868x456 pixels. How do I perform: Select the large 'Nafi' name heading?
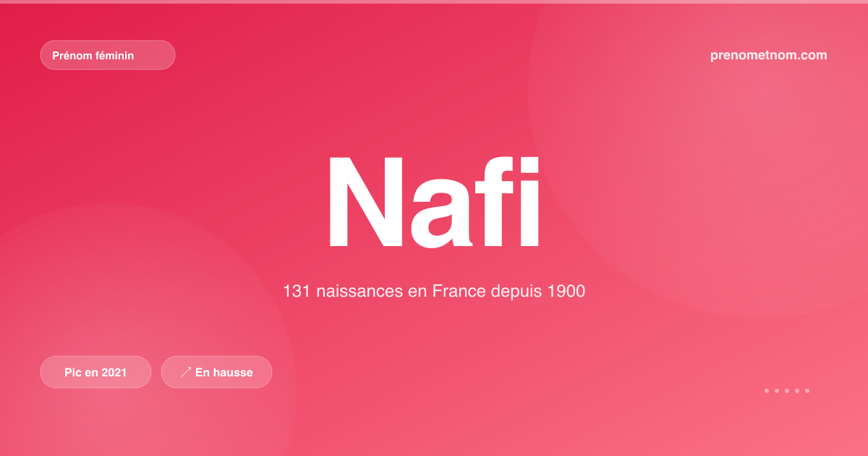click(x=434, y=201)
